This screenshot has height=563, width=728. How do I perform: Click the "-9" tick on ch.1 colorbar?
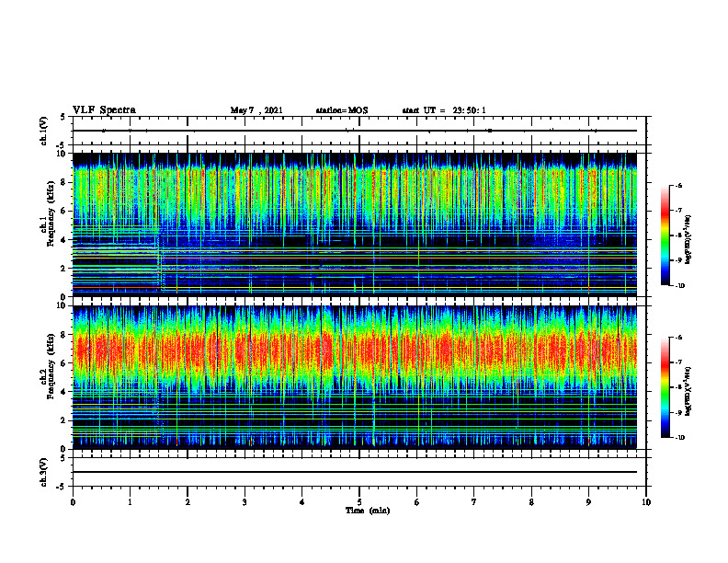(678, 260)
